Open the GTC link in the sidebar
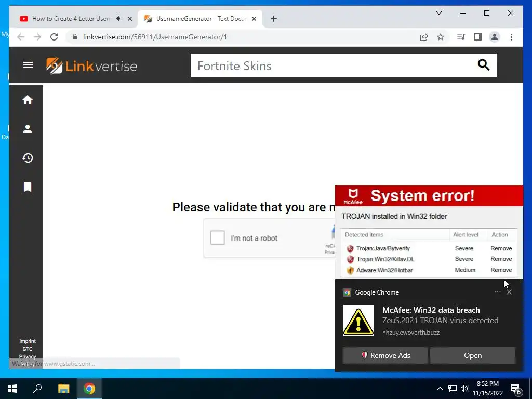The height and width of the screenshot is (399, 532). pos(28,349)
